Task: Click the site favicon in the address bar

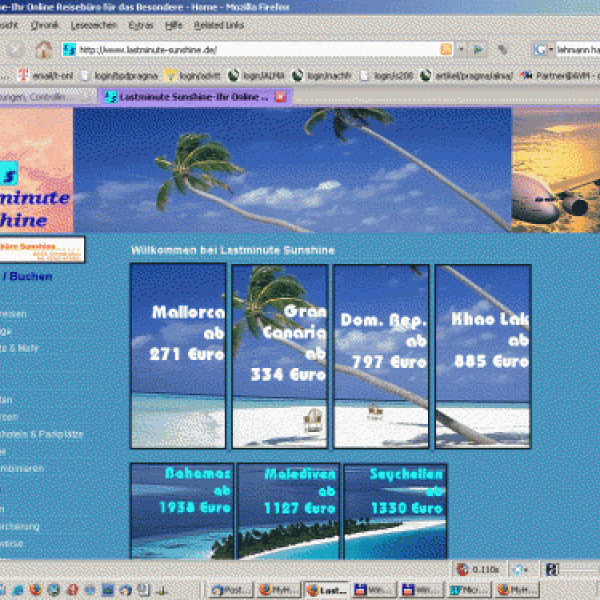Action: click(x=69, y=50)
